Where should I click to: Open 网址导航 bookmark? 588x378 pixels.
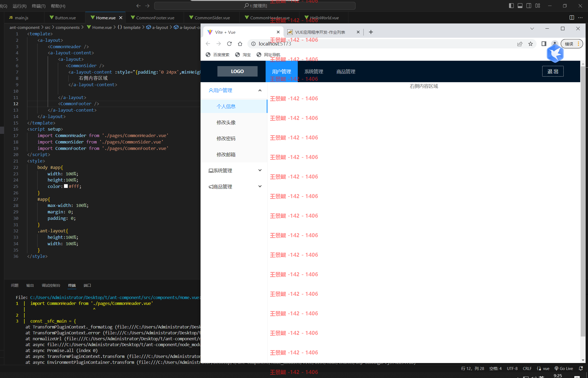click(x=268, y=55)
